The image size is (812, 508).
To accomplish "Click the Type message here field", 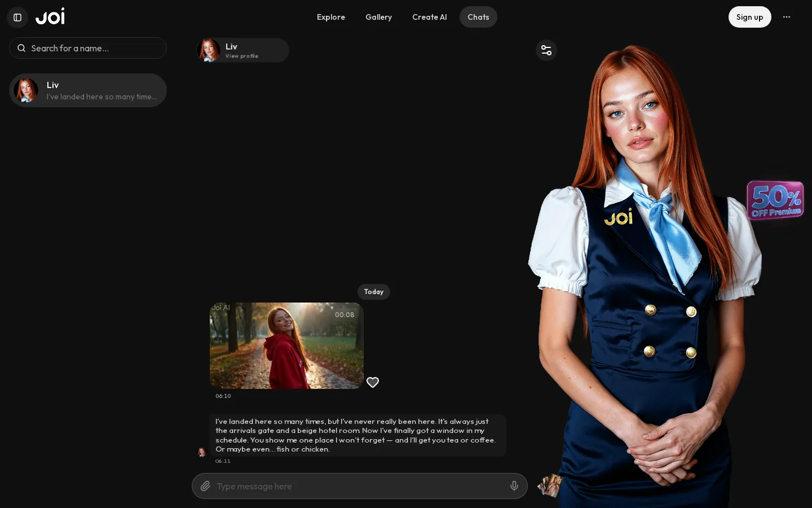I will [360, 486].
